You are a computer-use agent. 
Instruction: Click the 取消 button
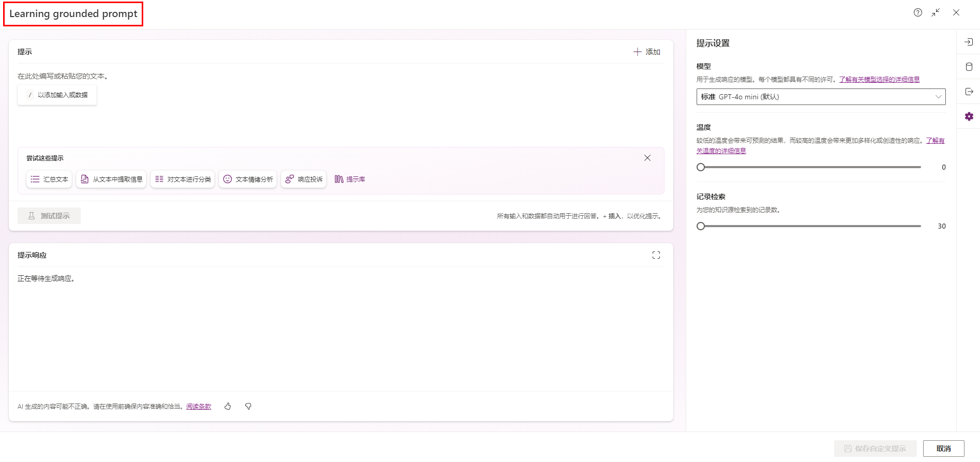pos(944,449)
